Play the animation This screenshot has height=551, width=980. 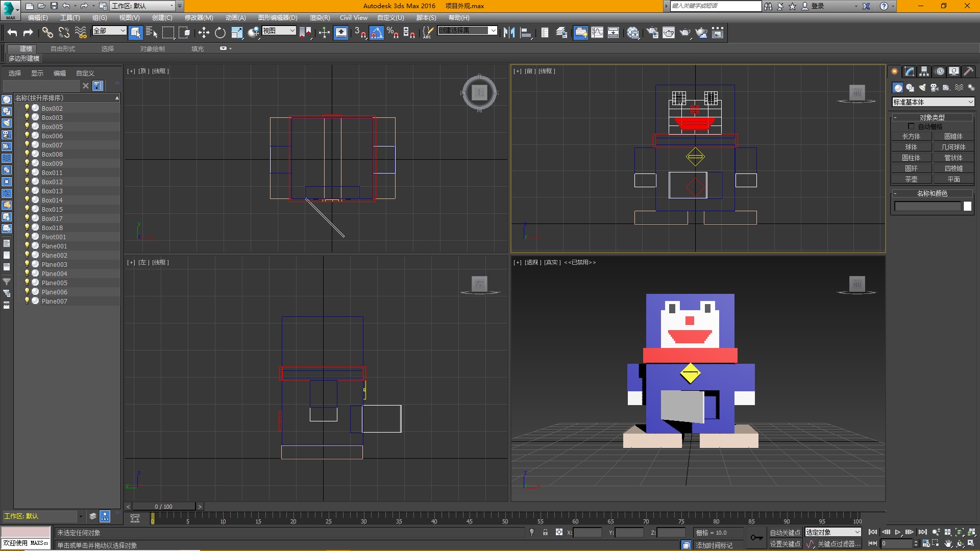pos(897,532)
